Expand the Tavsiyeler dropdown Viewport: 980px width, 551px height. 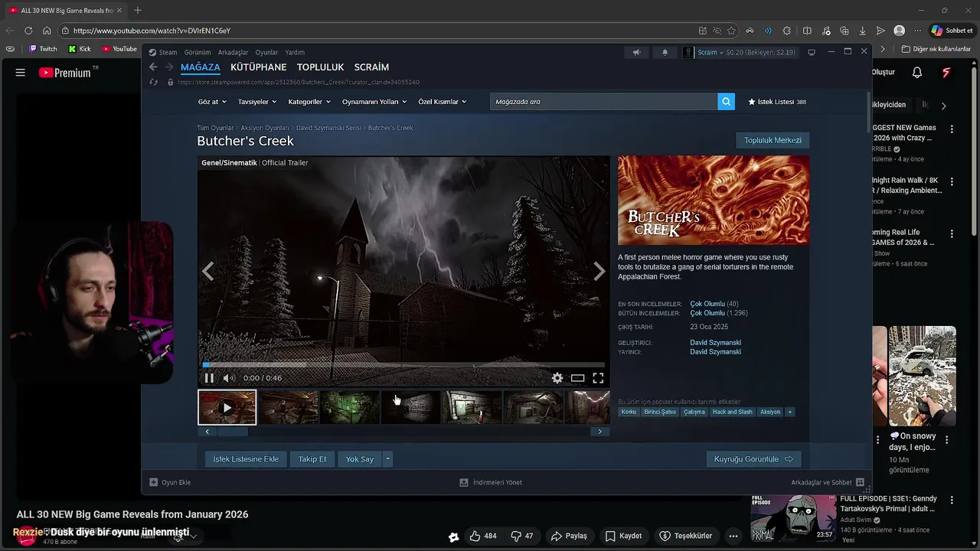pyautogui.click(x=257, y=102)
